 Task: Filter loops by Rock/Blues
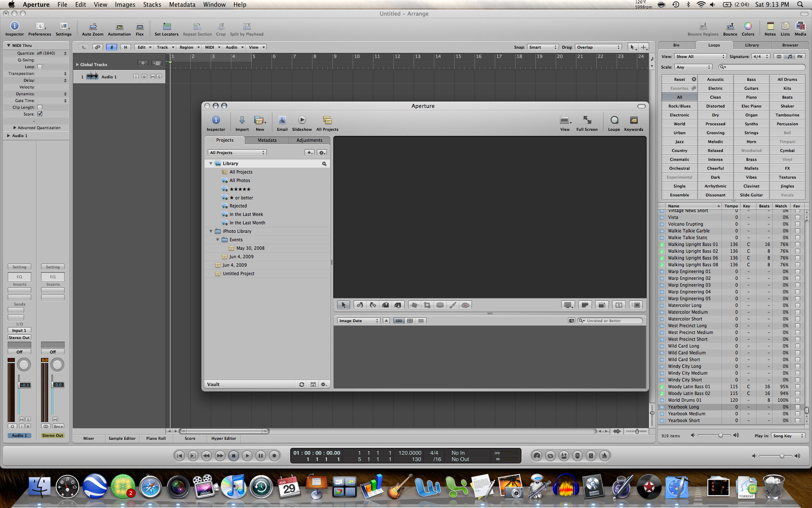(x=680, y=106)
